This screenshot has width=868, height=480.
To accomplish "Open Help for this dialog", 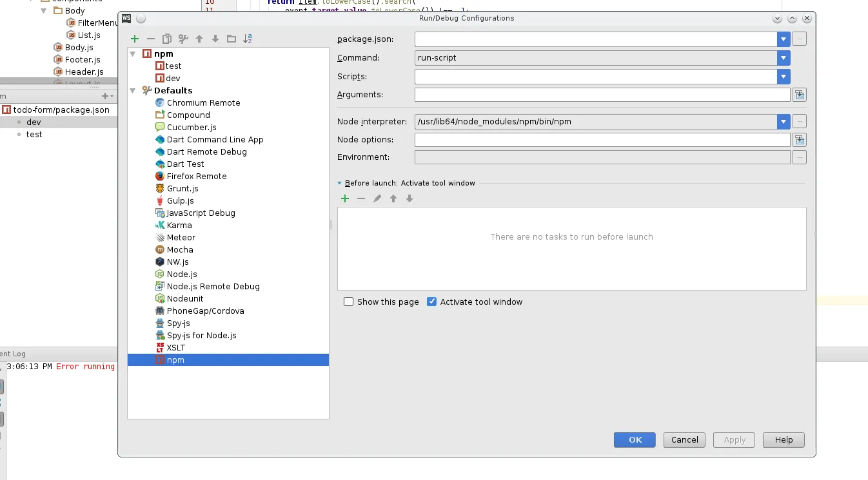I will click(784, 440).
